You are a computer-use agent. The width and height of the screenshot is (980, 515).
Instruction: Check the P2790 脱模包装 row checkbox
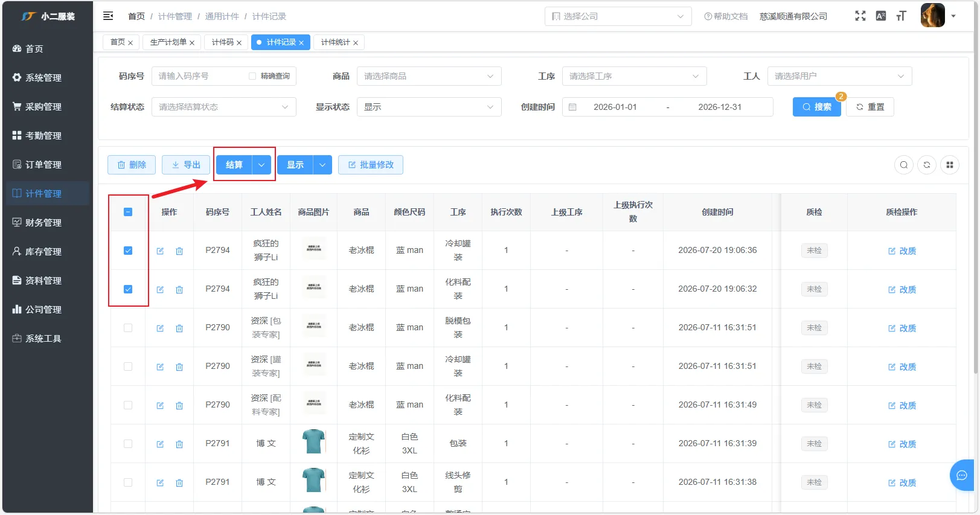coord(128,328)
